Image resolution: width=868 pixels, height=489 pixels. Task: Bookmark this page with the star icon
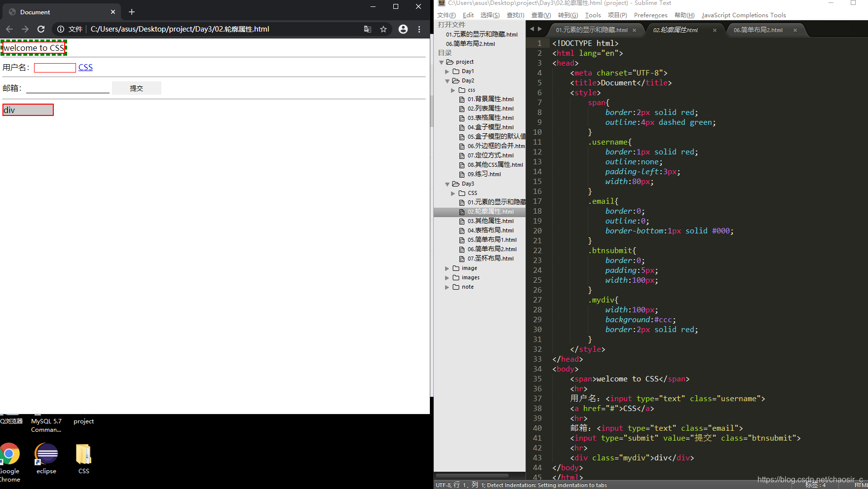[x=383, y=29]
